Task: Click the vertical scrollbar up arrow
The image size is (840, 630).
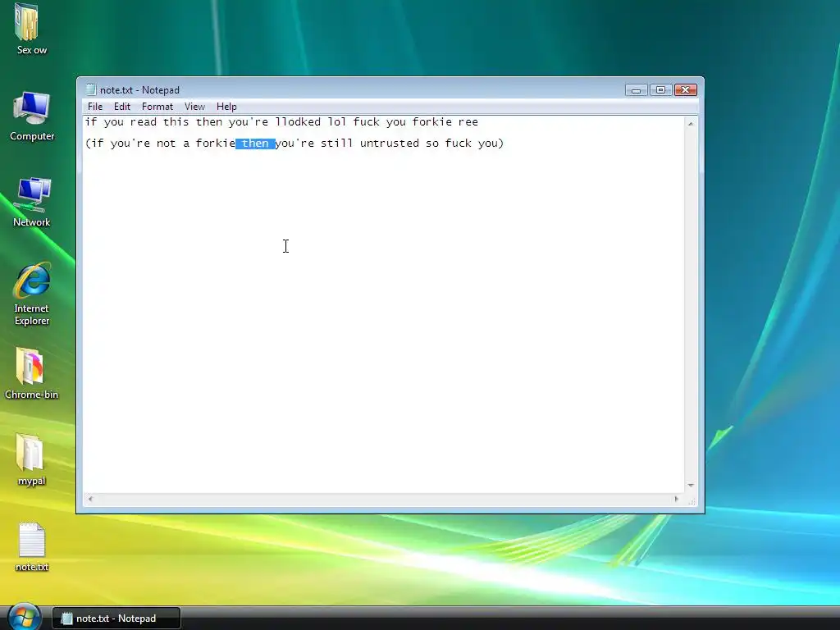Action: tap(691, 124)
